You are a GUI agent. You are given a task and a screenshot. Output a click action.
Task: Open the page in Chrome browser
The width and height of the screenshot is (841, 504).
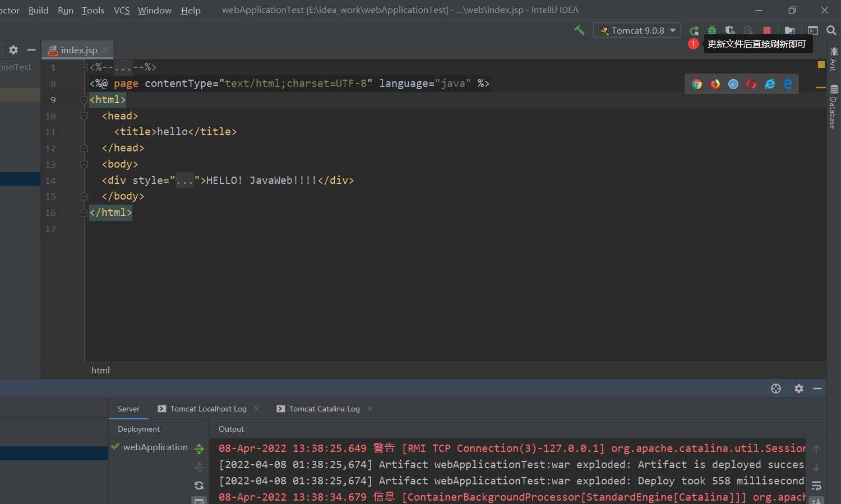(697, 84)
